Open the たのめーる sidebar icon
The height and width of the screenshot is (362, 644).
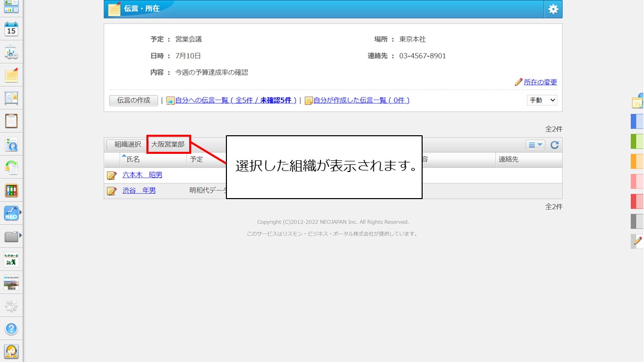coord(11,259)
